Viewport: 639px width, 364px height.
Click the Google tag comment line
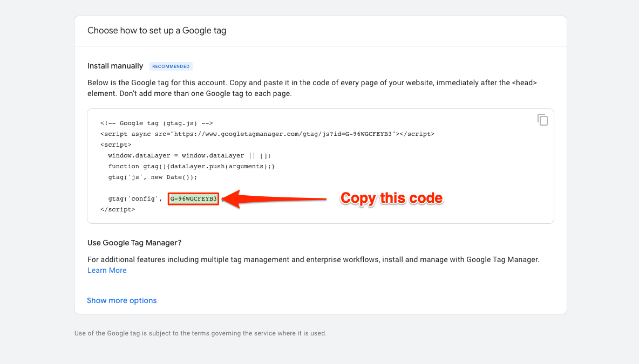pyautogui.click(x=157, y=123)
